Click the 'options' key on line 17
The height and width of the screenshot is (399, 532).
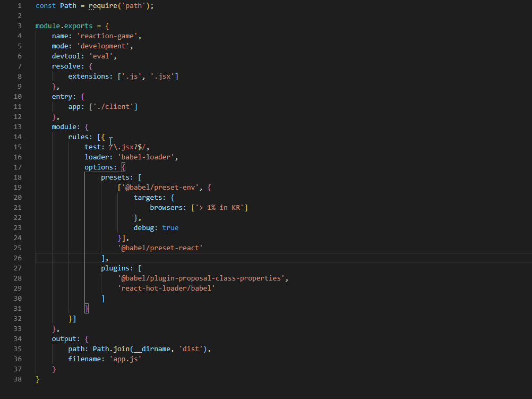click(99, 167)
